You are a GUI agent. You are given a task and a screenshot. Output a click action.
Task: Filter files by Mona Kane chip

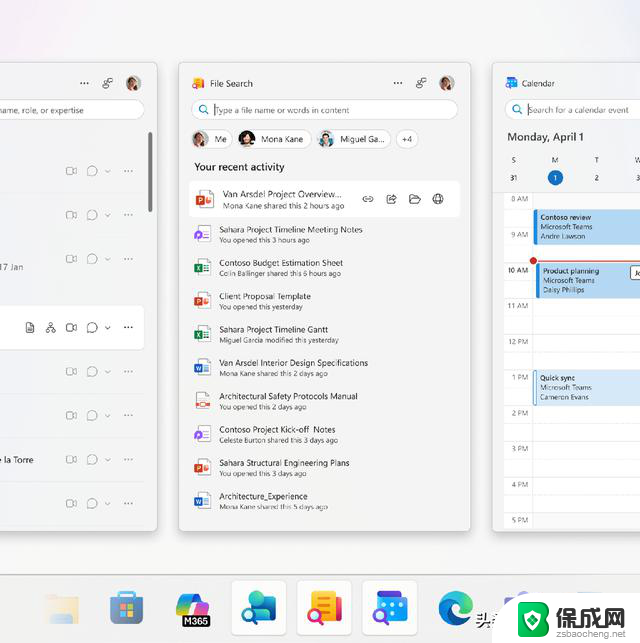point(274,139)
